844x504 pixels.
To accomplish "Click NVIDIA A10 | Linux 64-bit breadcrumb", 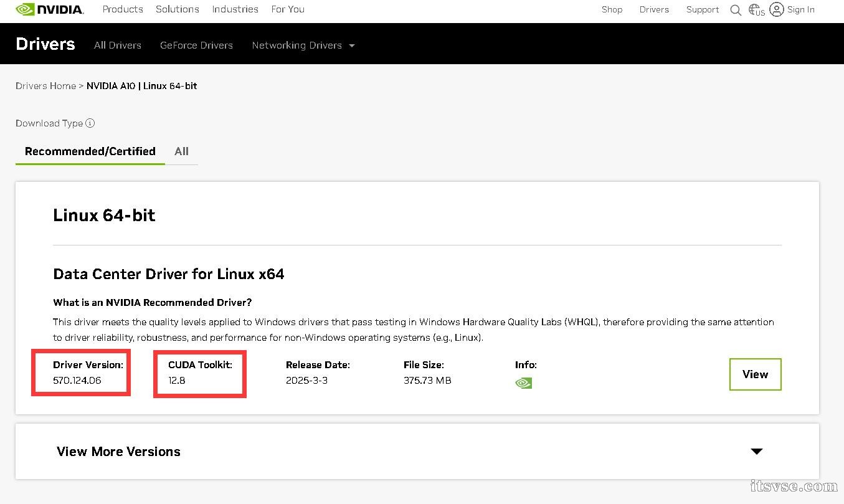I will coord(141,86).
